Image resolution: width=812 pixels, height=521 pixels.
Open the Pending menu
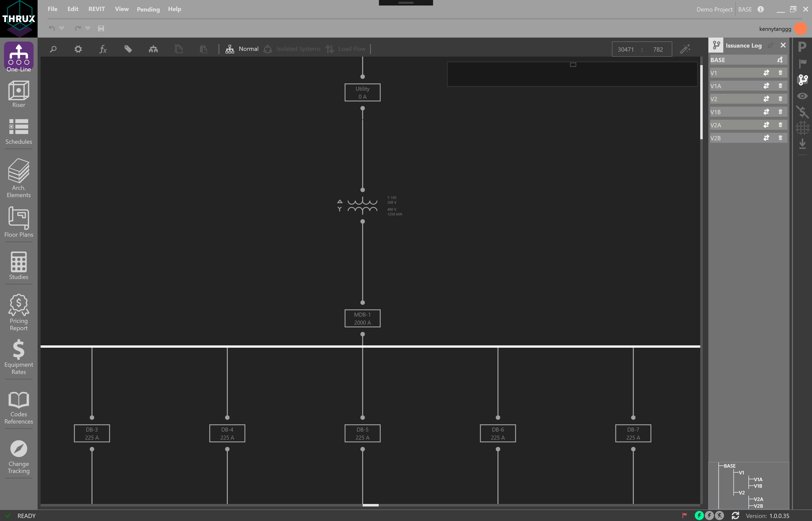pyautogui.click(x=148, y=9)
